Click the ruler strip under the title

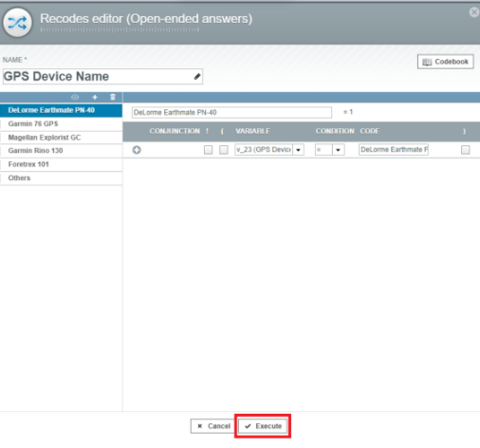pos(120,30)
